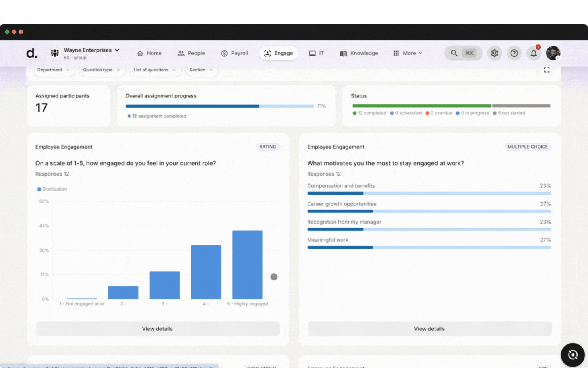Open the Payroll section

pyautogui.click(x=234, y=53)
